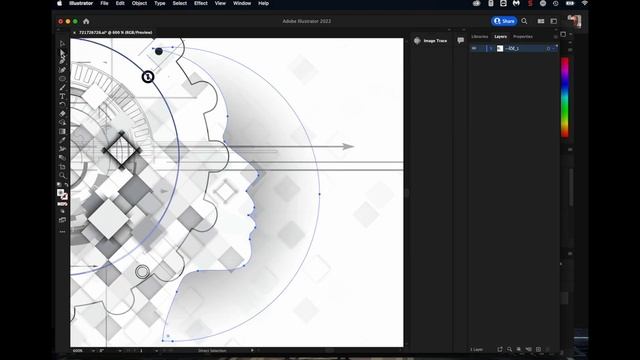The image size is (640, 360).
Task: Open the Illustrator application menu
Action: click(x=81, y=3)
